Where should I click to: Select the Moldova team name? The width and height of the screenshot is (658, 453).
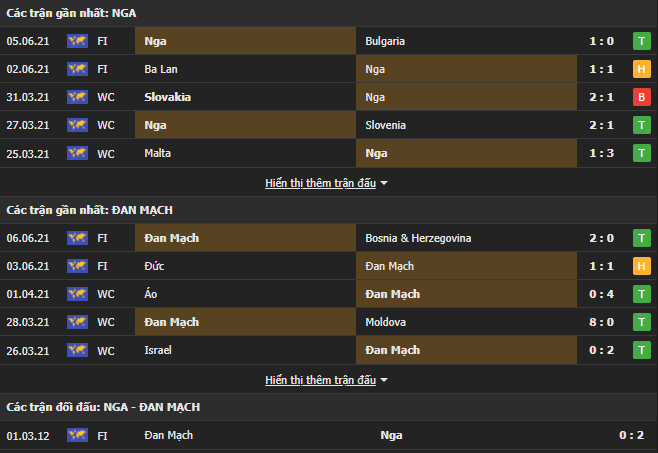pos(388,322)
